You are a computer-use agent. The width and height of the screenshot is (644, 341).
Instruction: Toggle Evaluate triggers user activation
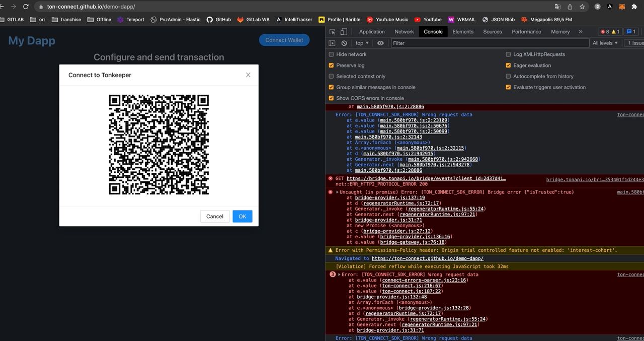[x=508, y=87]
